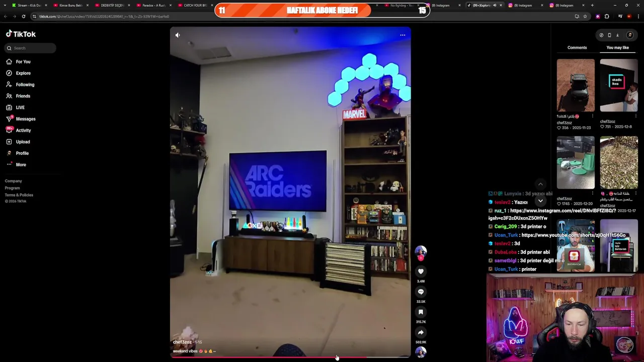This screenshot has width=644, height=362.
Task: Click the TikTok search field
Action: (31, 48)
